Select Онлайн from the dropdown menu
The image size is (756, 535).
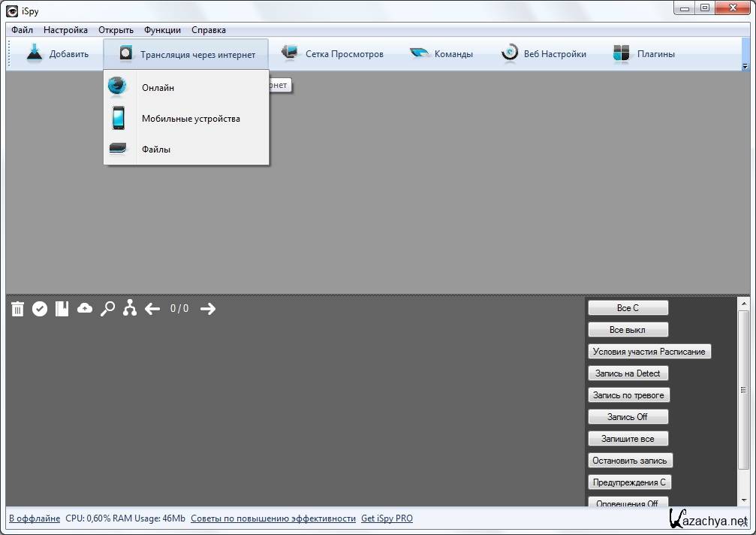(x=158, y=88)
